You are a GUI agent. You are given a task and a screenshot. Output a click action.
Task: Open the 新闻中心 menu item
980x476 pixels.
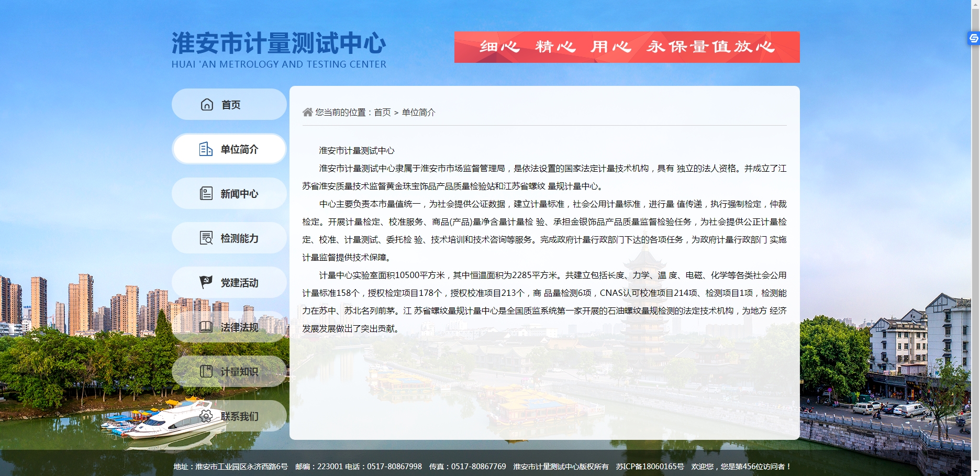pyautogui.click(x=239, y=194)
